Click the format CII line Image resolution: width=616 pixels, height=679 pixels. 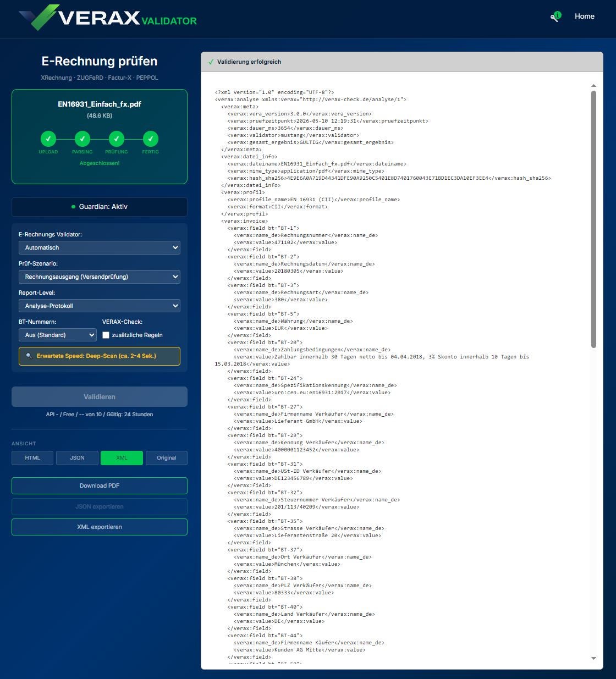click(277, 207)
